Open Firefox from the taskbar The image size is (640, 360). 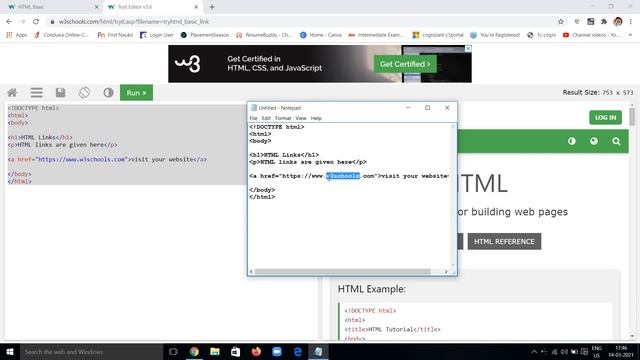(x=256, y=352)
